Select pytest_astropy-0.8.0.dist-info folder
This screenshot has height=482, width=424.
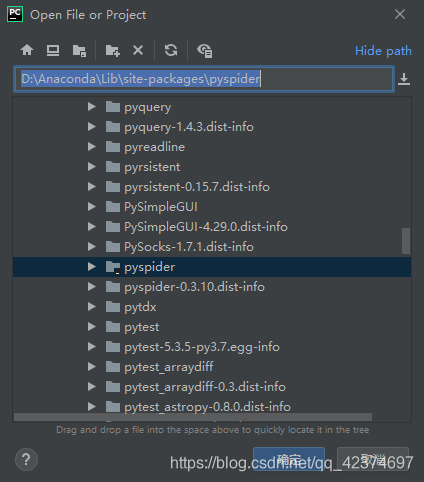pyautogui.click(x=207, y=407)
